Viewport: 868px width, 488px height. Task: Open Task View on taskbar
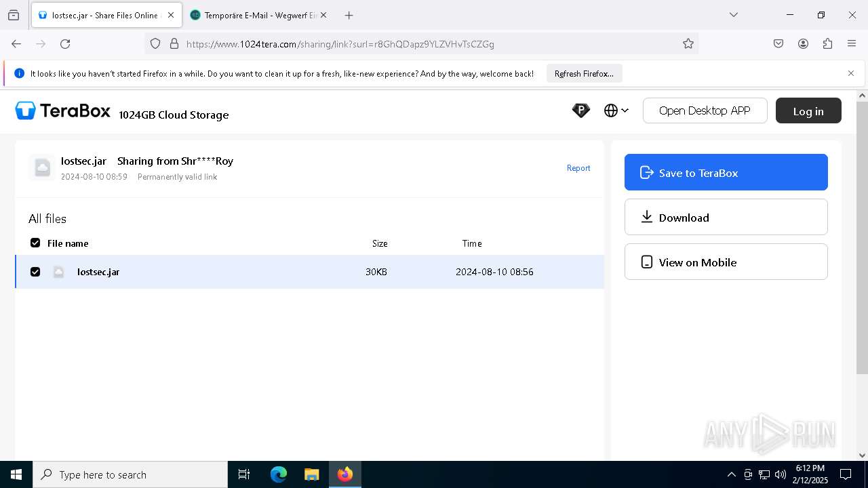[x=244, y=474]
